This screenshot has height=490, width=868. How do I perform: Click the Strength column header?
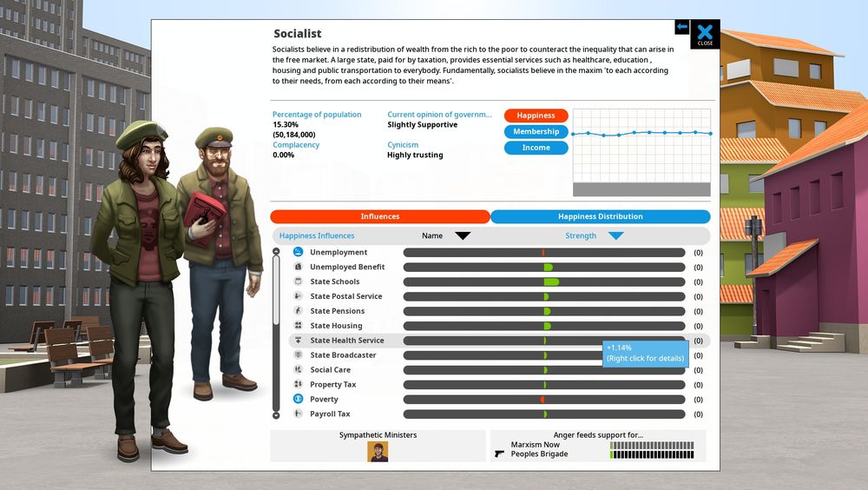pyautogui.click(x=581, y=235)
